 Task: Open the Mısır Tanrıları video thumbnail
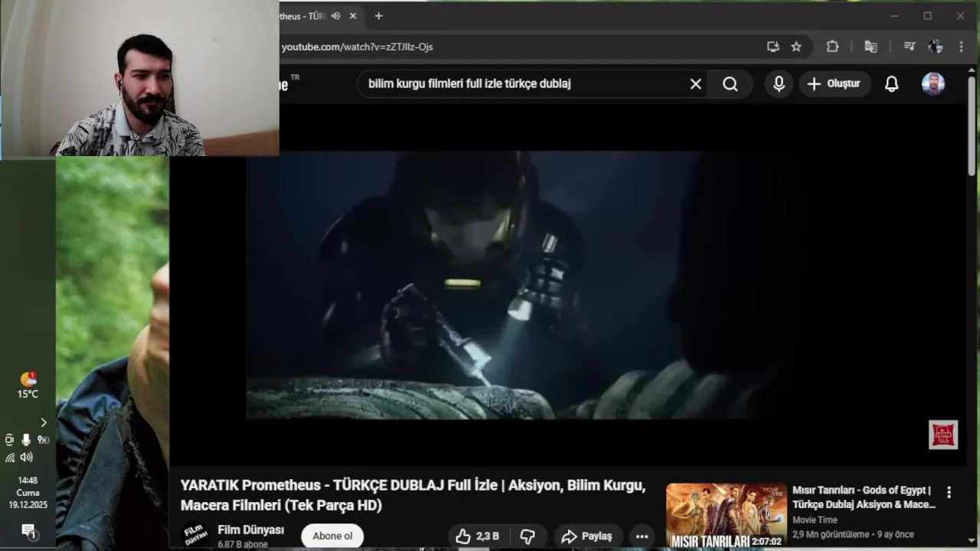(x=726, y=516)
